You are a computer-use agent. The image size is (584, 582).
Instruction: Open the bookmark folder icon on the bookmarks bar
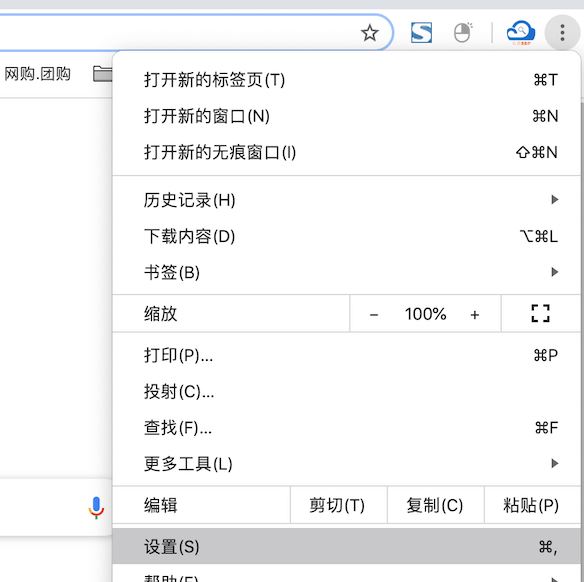(x=102, y=74)
